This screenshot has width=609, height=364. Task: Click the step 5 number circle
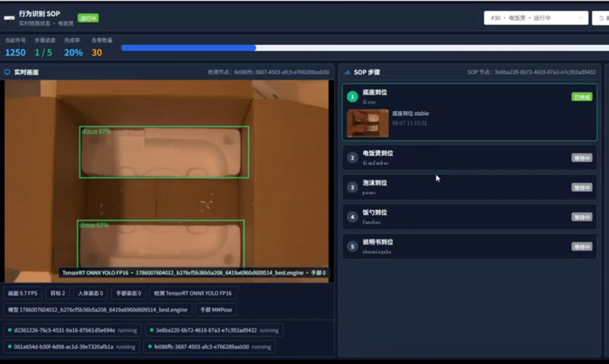point(352,246)
